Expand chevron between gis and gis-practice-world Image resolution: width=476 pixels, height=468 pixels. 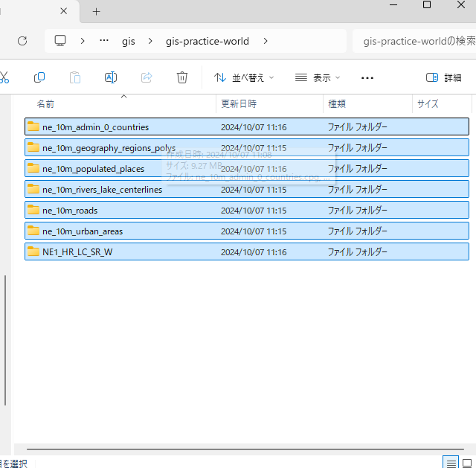(x=150, y=41)
